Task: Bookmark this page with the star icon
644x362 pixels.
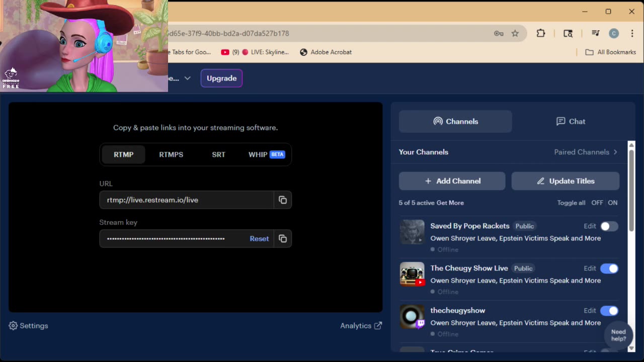Action: click(515, 33)
